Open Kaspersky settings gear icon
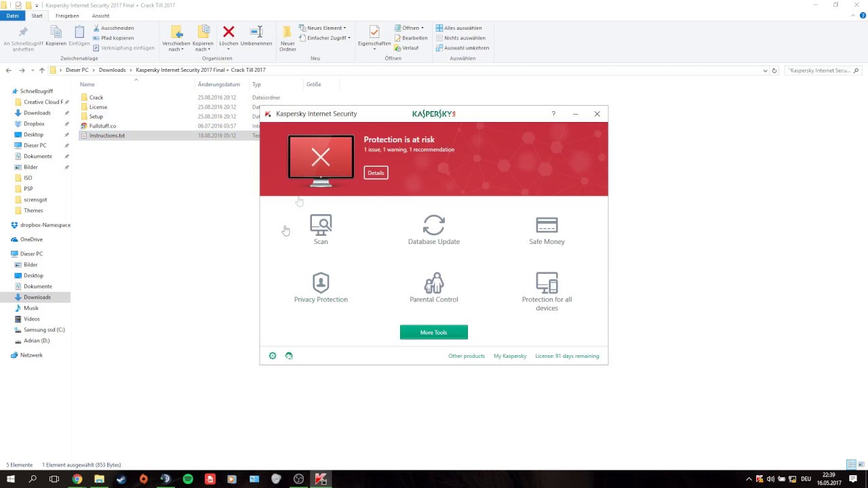The width and height of the screenshot is (868, 488). [x=273, y=356]
